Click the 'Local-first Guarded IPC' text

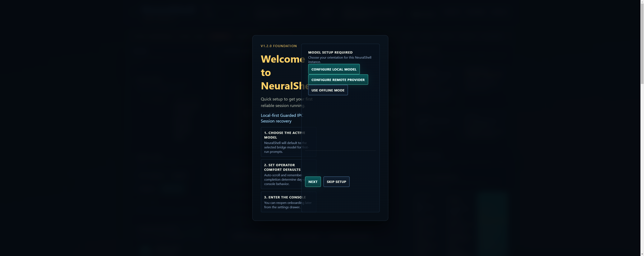[282, 115]
